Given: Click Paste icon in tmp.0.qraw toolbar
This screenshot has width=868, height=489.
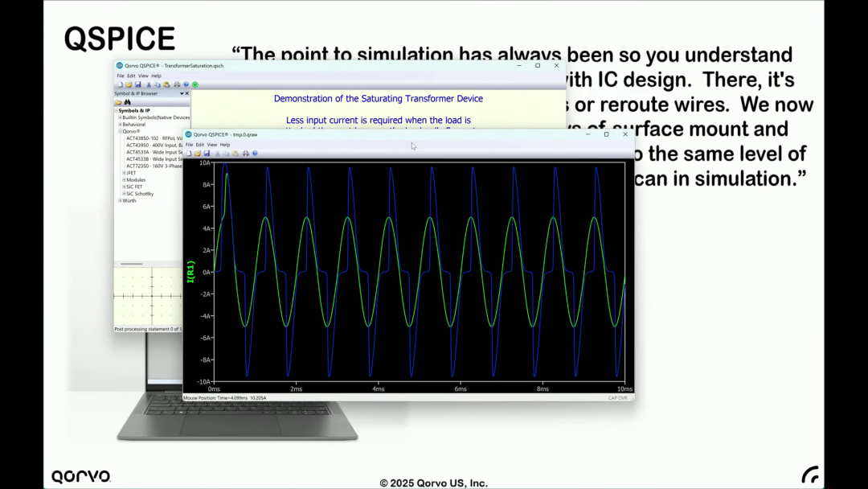Looking at the screenshot, I should (235, 154).
